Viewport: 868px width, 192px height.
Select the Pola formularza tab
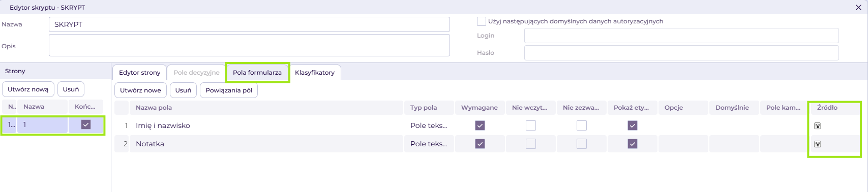click(257, 72)
